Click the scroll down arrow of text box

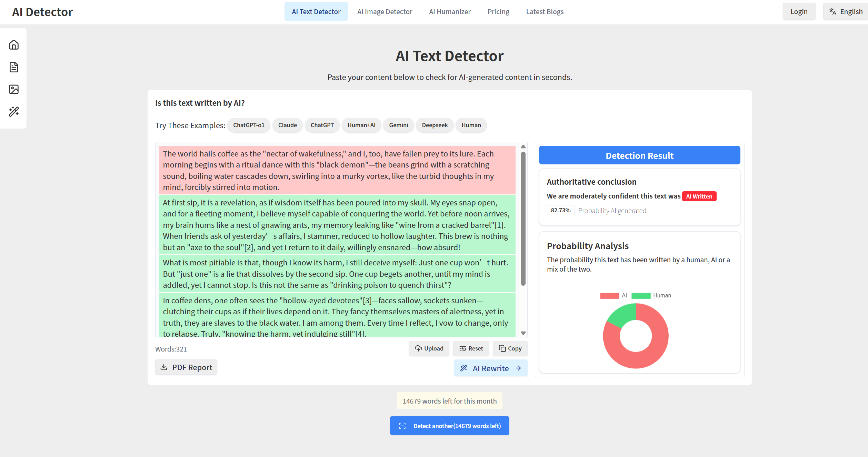pyautogui.click(x=523, y=333)
